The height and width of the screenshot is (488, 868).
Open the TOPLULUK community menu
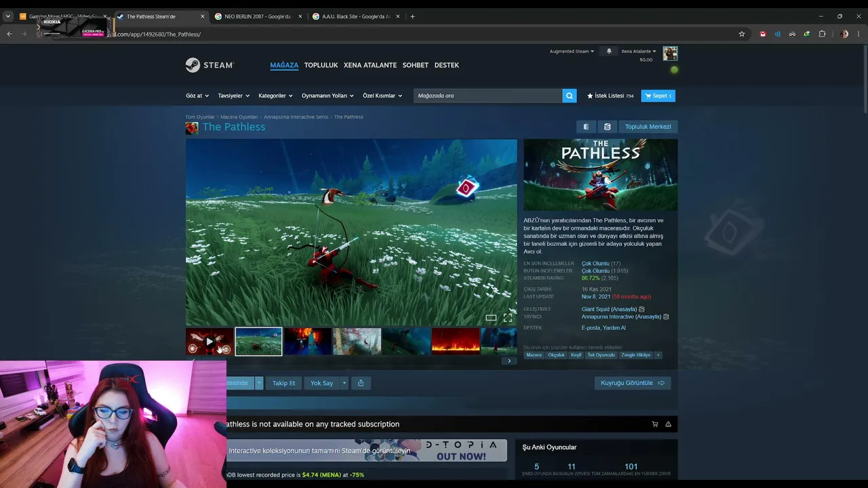tap(321, 65)
